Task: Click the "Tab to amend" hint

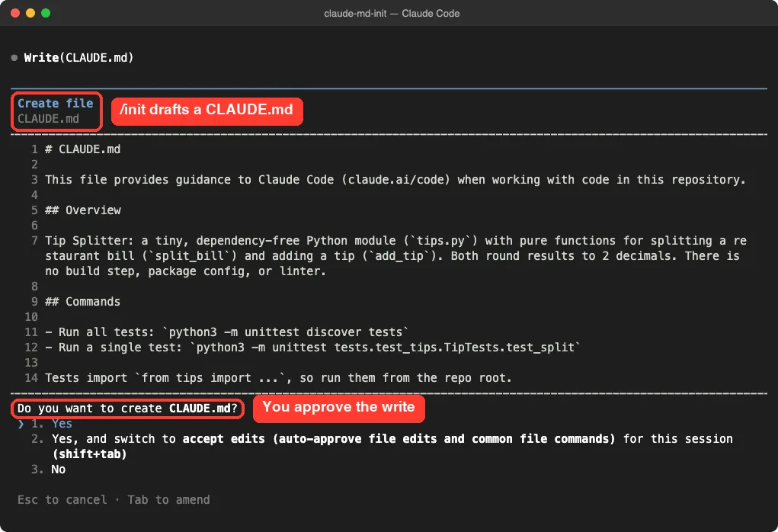Action: [x=168, y=500]
